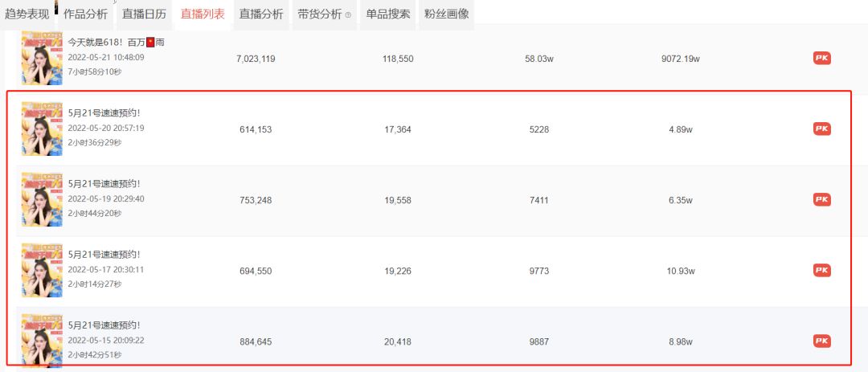This screenshot has width=868, height=372.
Task: Open livestream title dated 2022-05-20 20:57:19
Action: (x=104, y=112)
